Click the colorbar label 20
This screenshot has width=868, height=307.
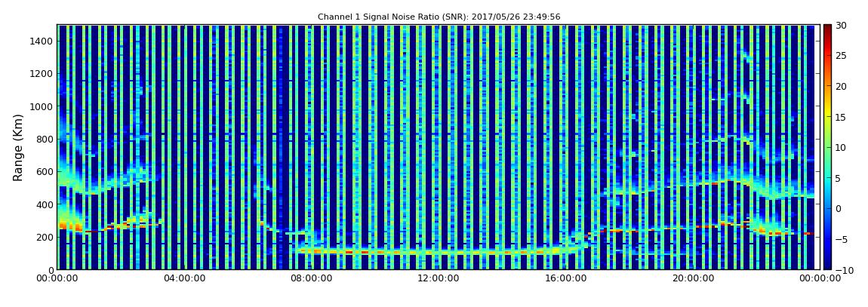[x=842, y=86]
